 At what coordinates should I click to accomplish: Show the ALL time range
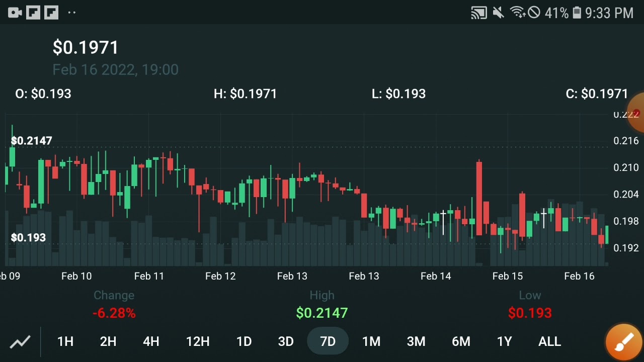[549, 342]
